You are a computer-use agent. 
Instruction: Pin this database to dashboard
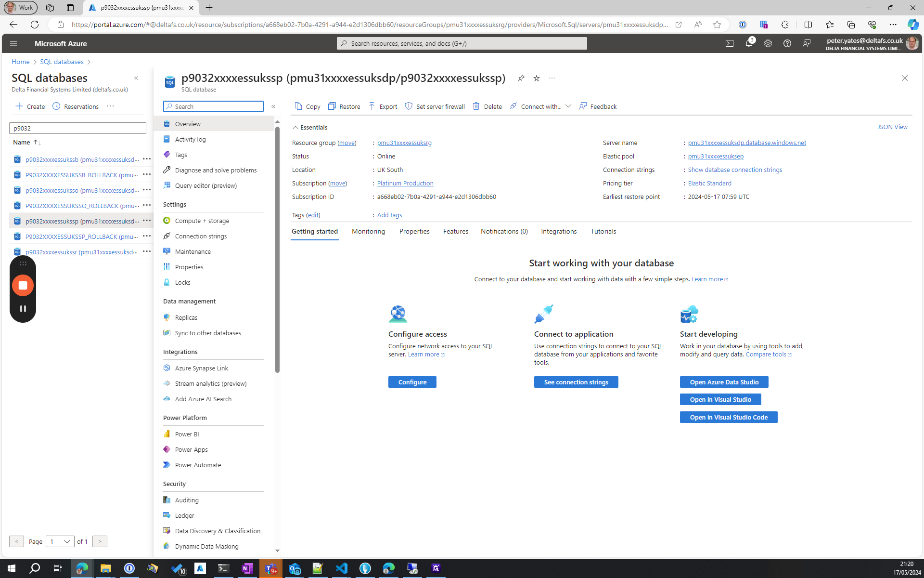click(521, 78)
